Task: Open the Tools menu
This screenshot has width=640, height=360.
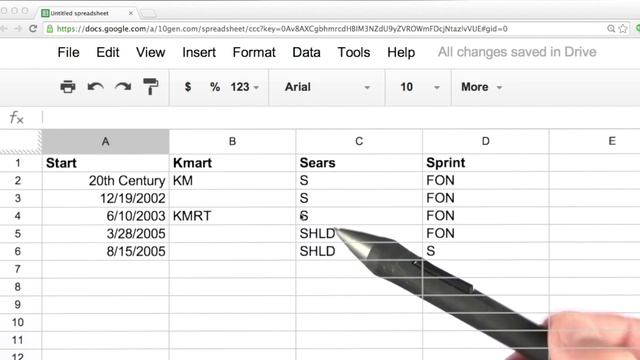Action: 353,52
